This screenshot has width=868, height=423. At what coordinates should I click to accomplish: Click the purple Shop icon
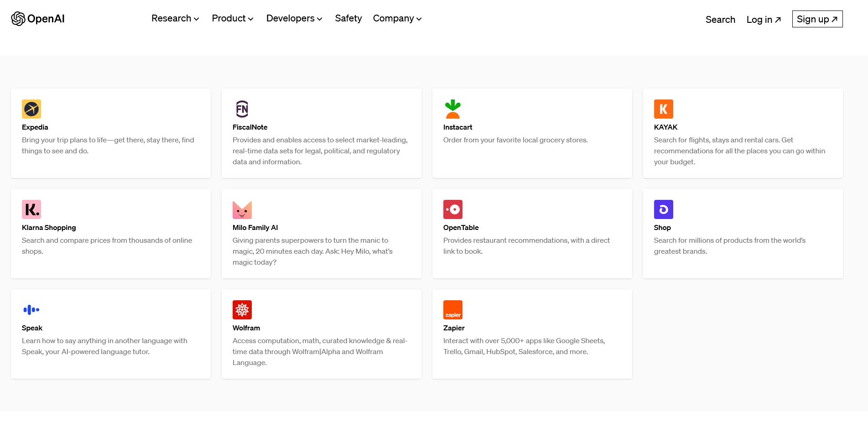(664, 209)
